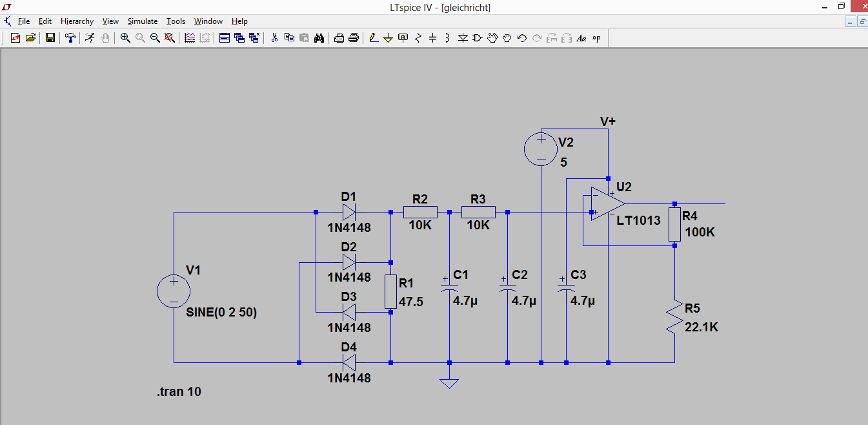Print the schematic with printer icon
868x425 pixels.
(x=354, y=38)
